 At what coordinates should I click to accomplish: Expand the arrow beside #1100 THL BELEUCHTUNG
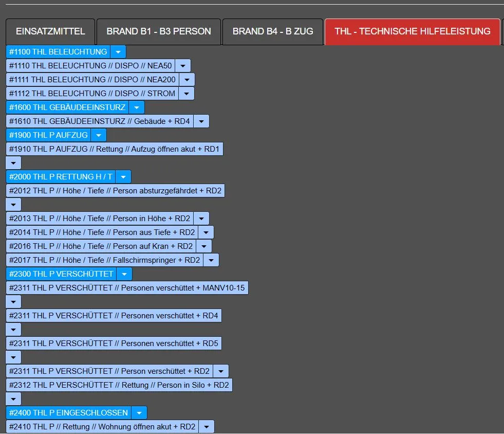click(x=118, y=52)
